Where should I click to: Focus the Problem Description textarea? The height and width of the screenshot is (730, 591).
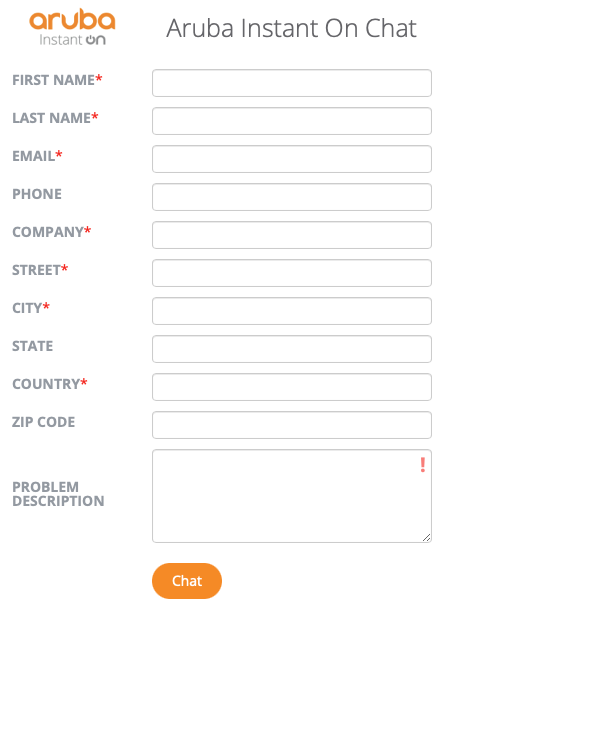click(292, 496)
